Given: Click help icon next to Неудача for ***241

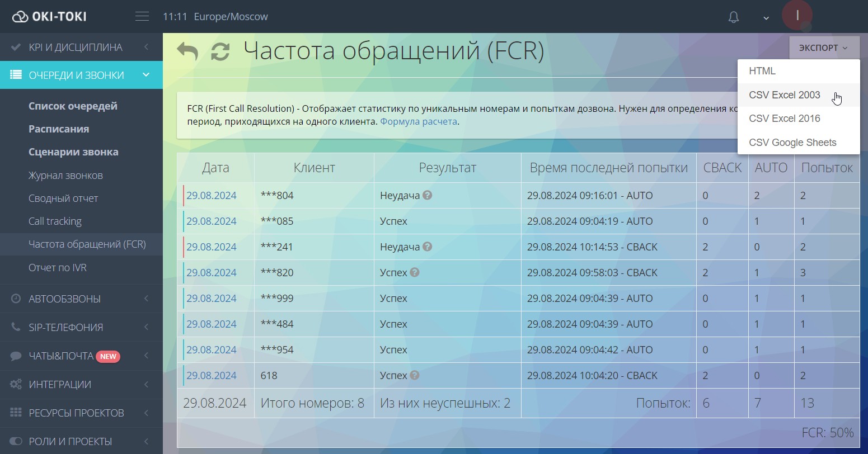Looking at the screenshot, I should click(428, 247).
